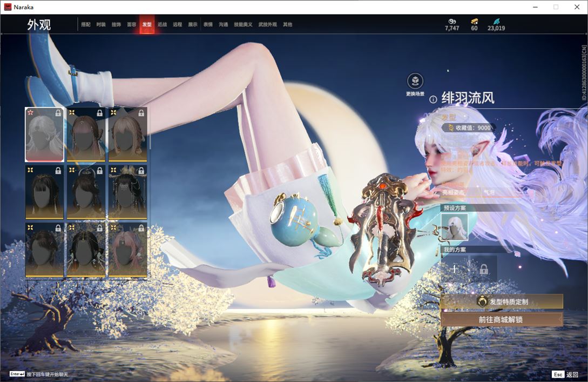Go to the 技能奥义 tab

coord(243,24)
